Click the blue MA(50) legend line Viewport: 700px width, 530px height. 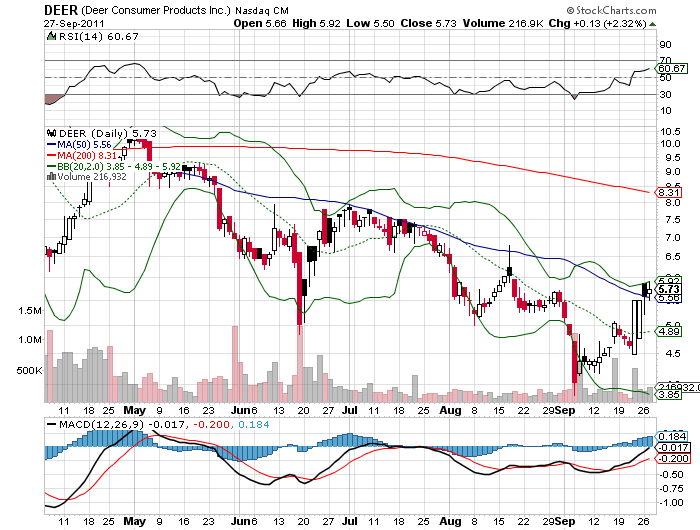click(52, 145)
